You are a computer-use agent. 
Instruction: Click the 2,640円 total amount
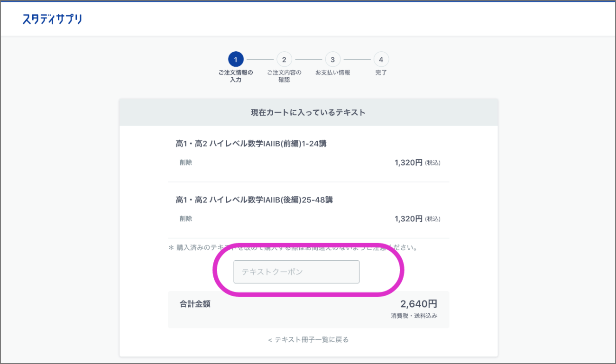(419, 304)
